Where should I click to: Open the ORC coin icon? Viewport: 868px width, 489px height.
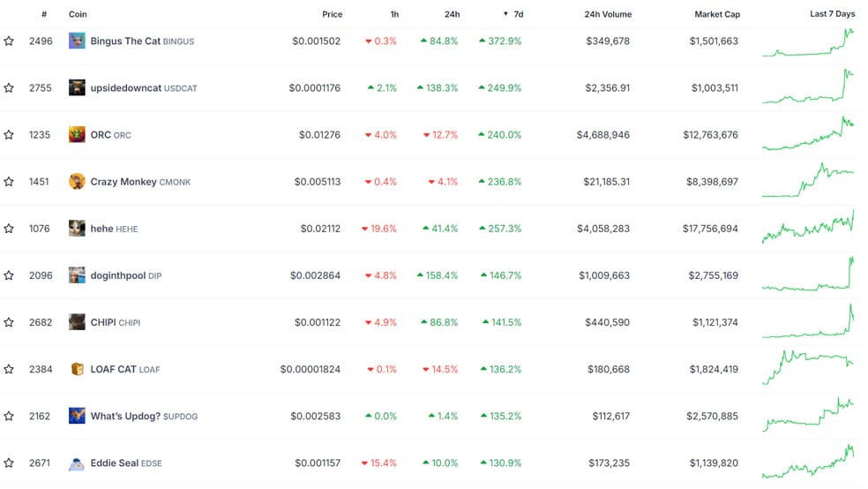point(77,134)
